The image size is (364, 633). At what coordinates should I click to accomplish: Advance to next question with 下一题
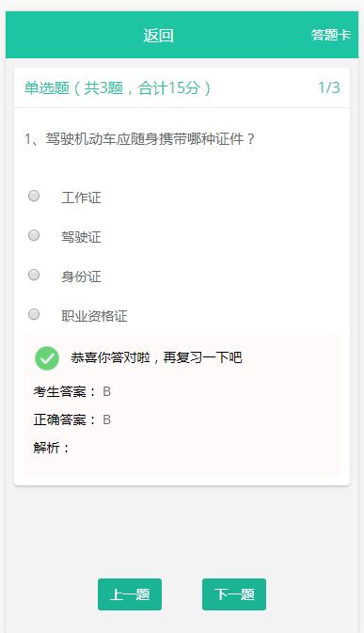coord(234,594)
